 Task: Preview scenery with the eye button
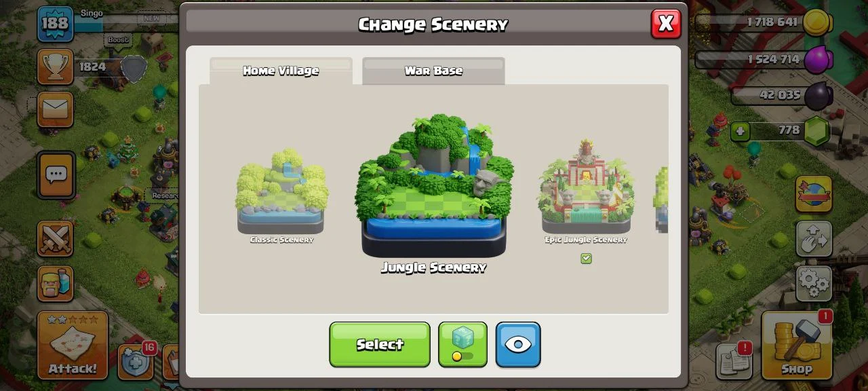pyautogui.click(x=518, y=345)
